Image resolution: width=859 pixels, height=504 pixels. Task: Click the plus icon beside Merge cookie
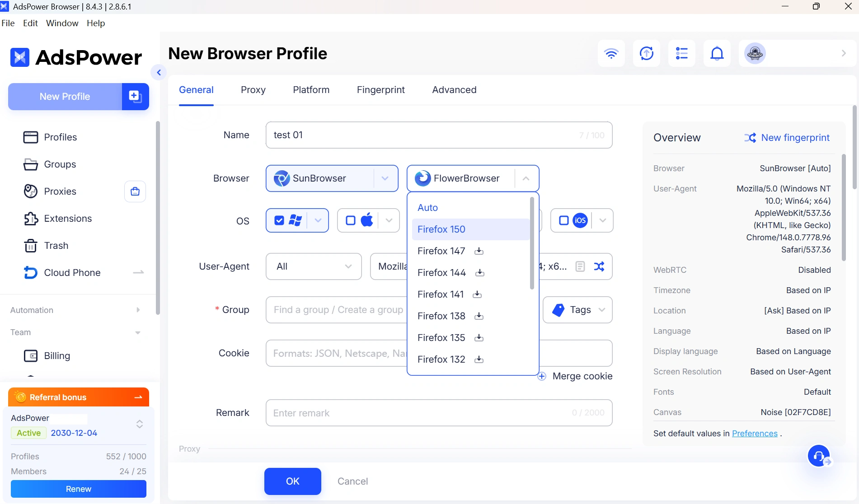[542, 376]
